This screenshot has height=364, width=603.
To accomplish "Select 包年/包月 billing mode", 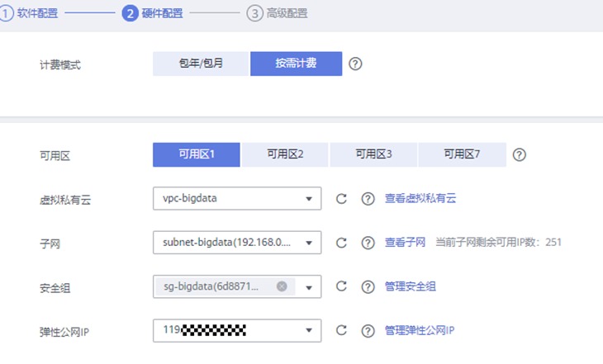I will point(201,64).
